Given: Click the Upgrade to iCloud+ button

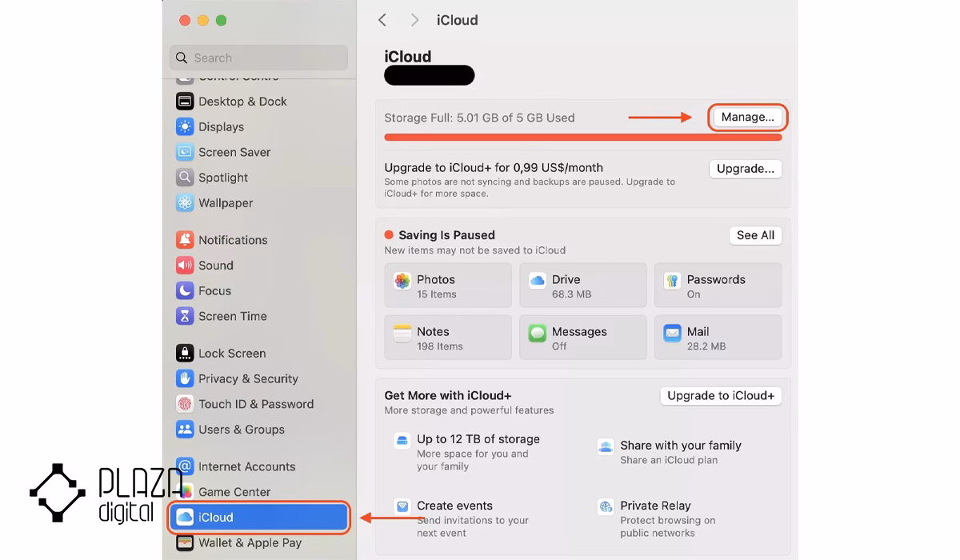Looking at the screenshot, I should pos(721,396).
